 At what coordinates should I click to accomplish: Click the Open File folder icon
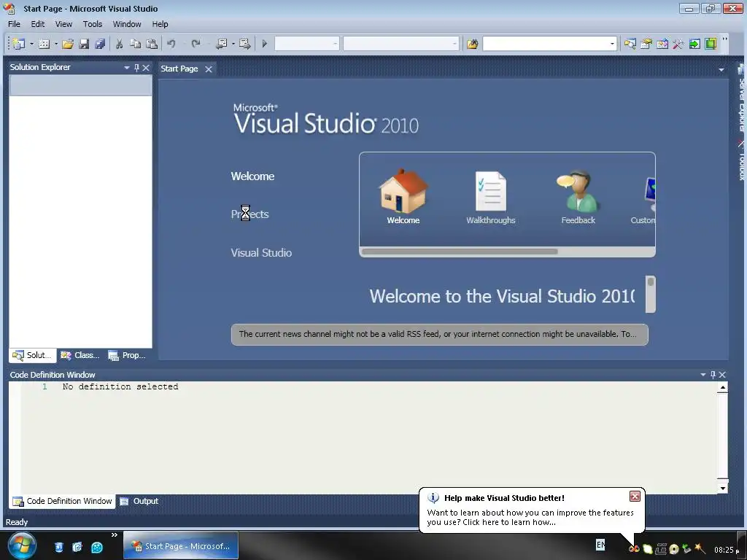(68, 44)
